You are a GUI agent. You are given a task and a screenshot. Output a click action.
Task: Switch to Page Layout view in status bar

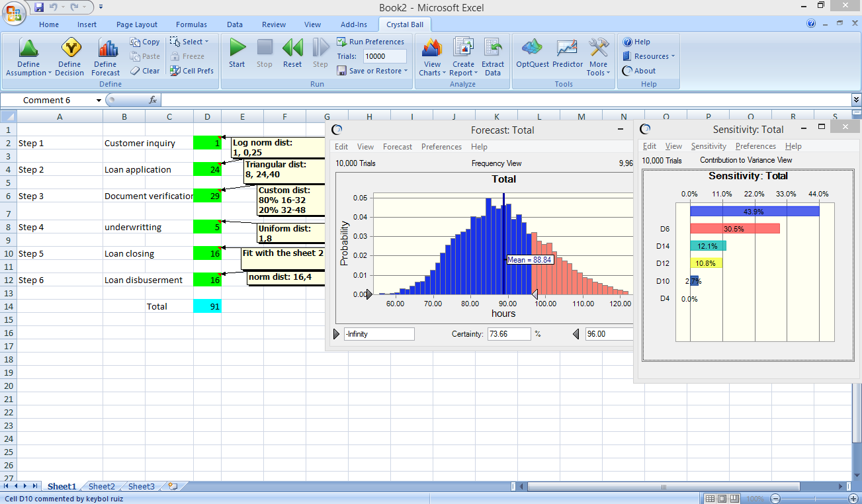coord(722,499)
